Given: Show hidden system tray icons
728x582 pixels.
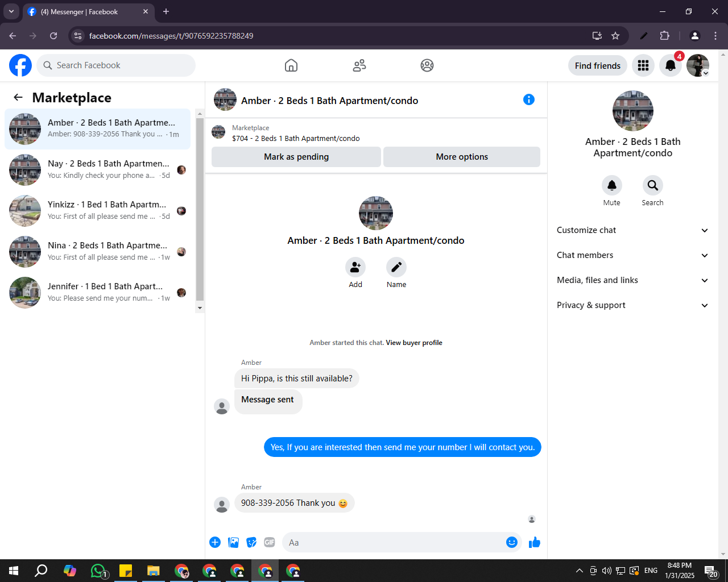Looking at the screenshot, I should coord(579,571).
